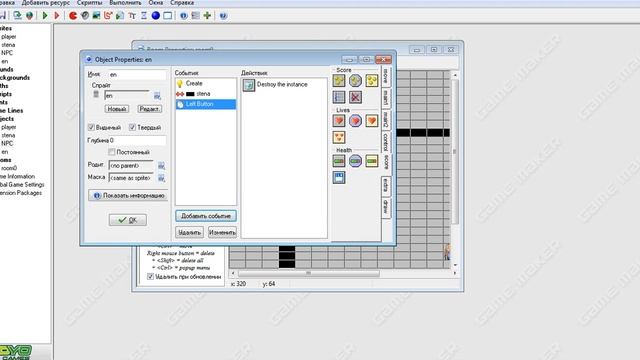Run the game with green play arrow

point(45,16)
